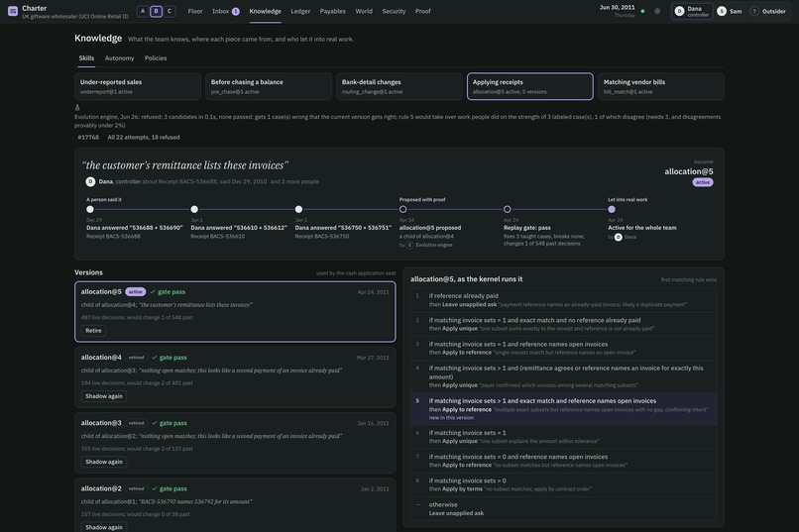The image size is (799, 532).
Task: Open the Inbox page
Action: [225, 11]
